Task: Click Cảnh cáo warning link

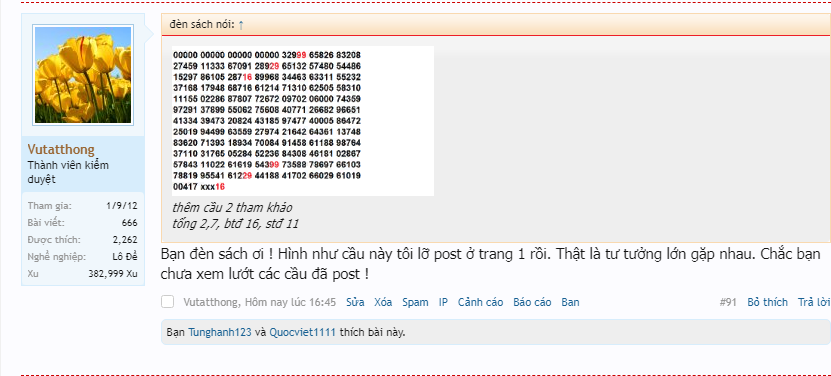Action: pyautogui.click(x=480, y=302)
